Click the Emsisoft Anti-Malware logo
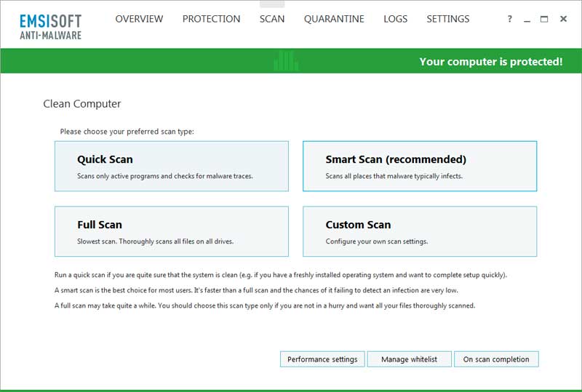Image resolution: width=582 pixels, height=392 pixels. click(x=50, y=27)
